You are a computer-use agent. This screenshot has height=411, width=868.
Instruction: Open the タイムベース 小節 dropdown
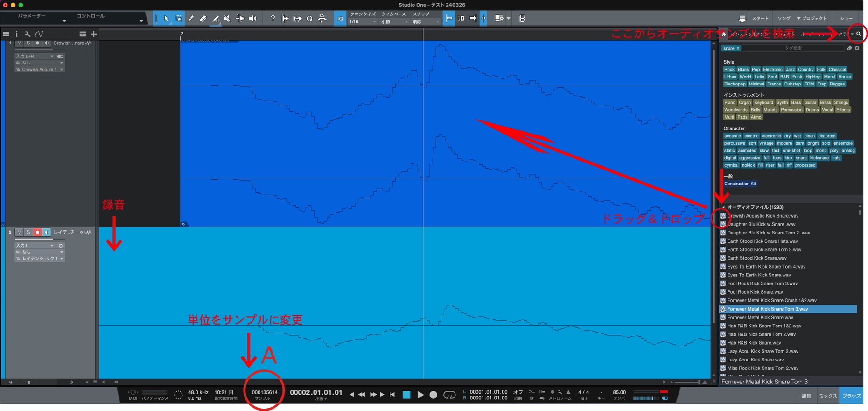pyautogui.click(x=394, y=22)
